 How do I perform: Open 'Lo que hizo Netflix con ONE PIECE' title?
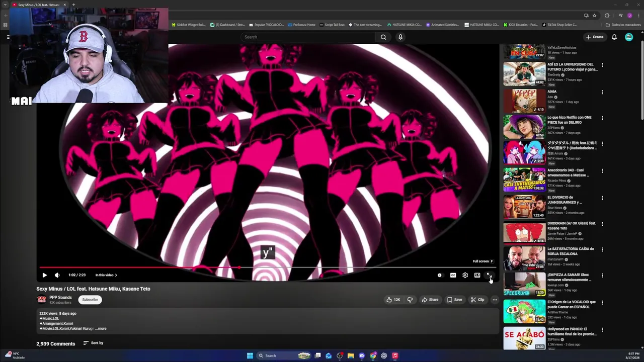coord(569,120)
